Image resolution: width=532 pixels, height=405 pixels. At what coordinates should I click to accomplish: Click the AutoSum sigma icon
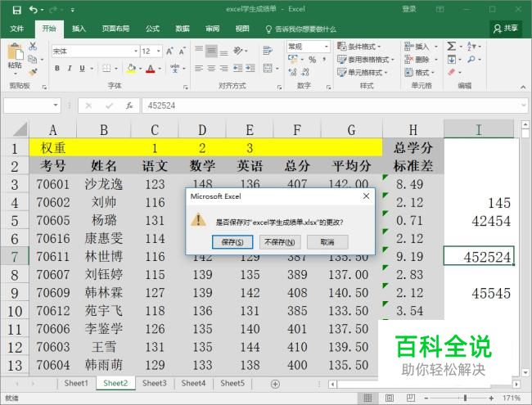tap(451, 46)
